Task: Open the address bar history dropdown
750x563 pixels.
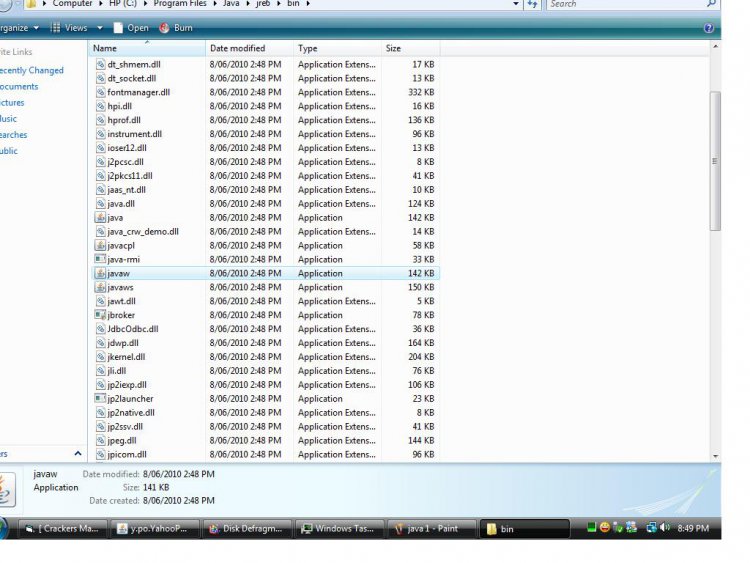Action: 516,4
